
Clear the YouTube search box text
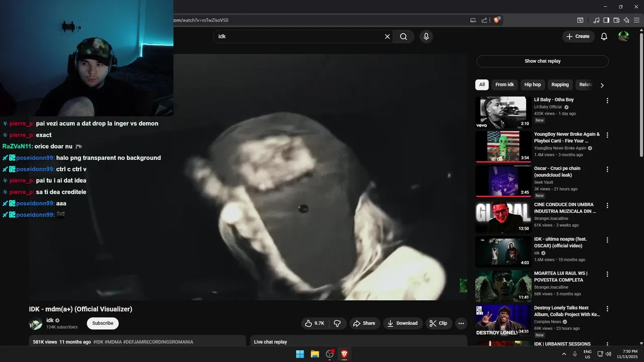point(387,36)
